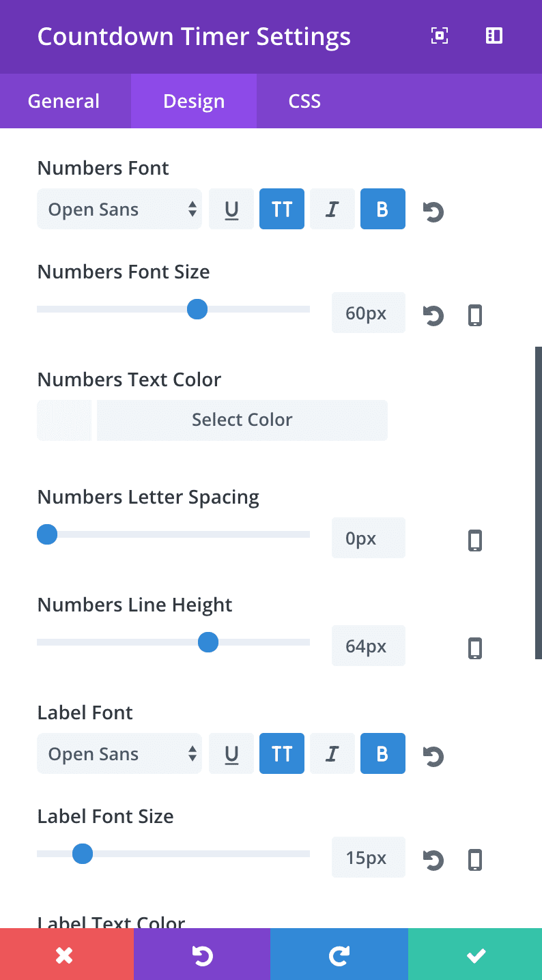
Task: Disable bold styling on Label Font
Action: [x=383, y=753]
